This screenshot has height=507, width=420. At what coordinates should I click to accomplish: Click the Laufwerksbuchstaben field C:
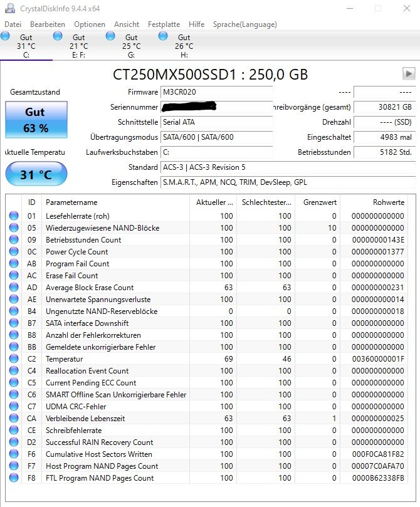[217, 152]
